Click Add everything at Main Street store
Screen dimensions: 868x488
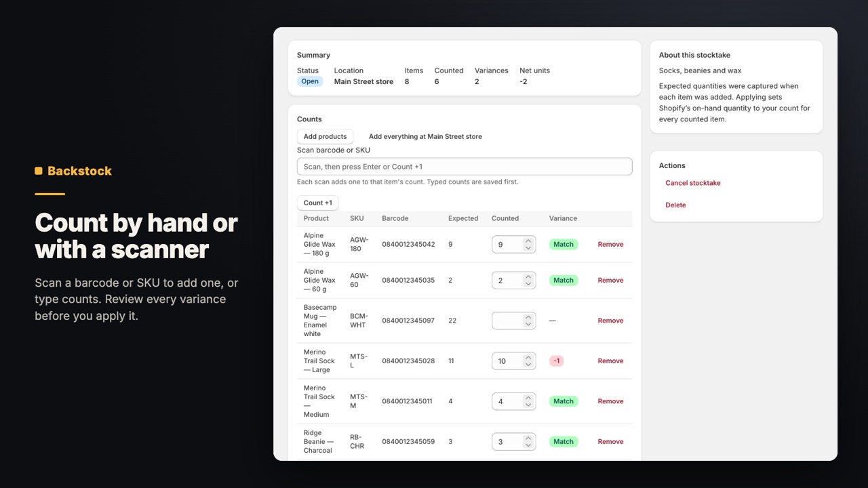tap(425, 136)
